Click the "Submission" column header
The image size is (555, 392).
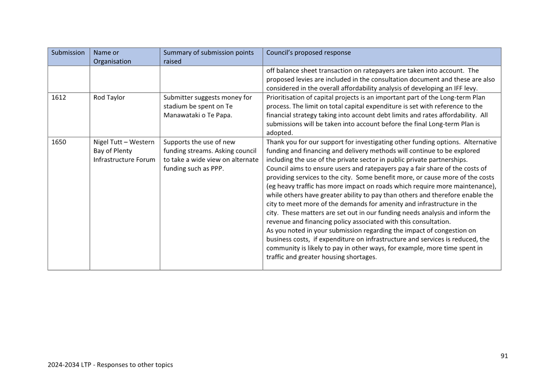[69, 57]
